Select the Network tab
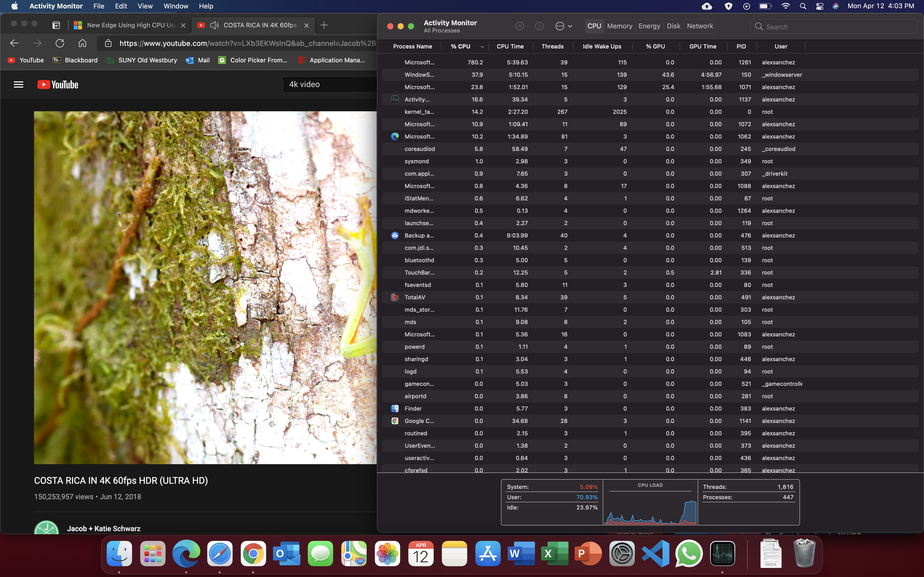 point(699,26)
